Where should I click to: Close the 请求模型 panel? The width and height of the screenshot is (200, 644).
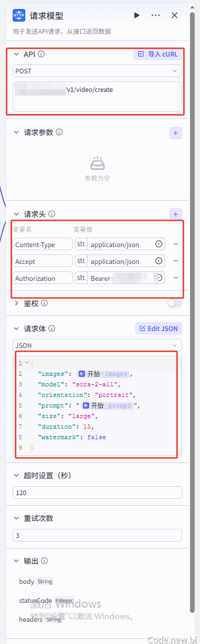(x=175, y=16)
